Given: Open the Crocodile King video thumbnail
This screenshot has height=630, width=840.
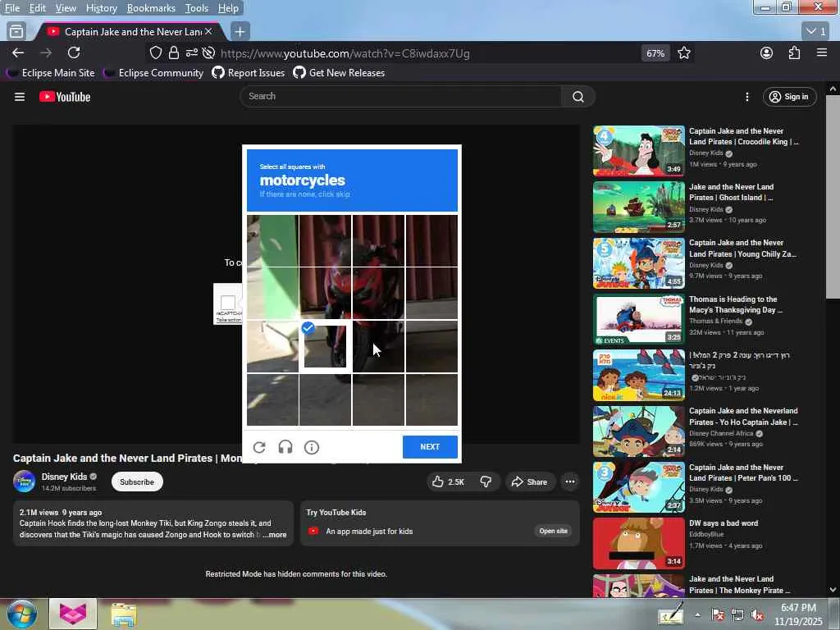Looking at the screenshot, I should [x=638, y=151].
